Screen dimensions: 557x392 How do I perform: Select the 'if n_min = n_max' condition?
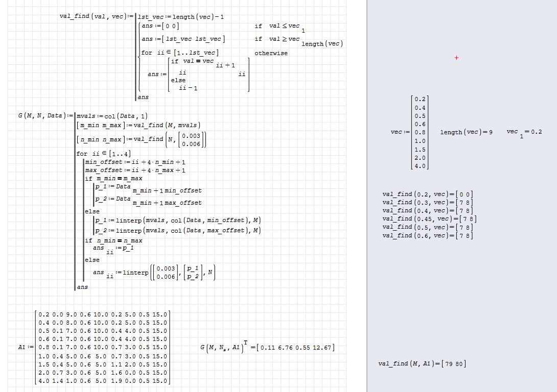click(113, 240)
